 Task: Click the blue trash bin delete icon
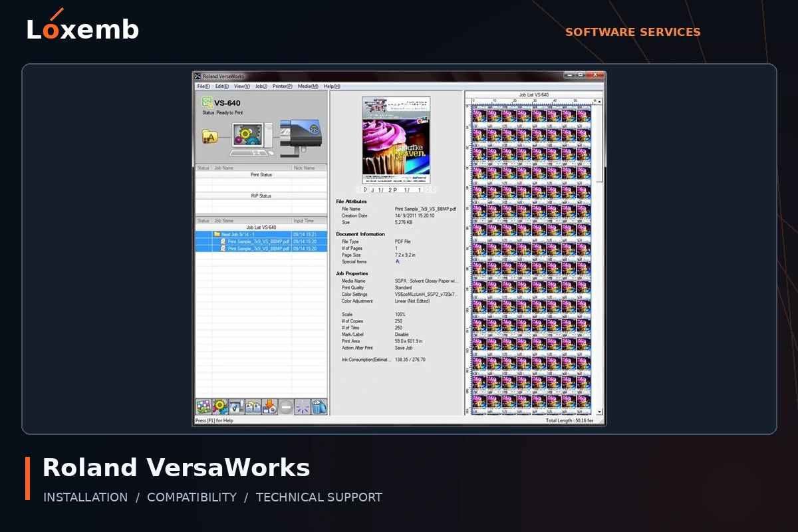tap(320, 407)
